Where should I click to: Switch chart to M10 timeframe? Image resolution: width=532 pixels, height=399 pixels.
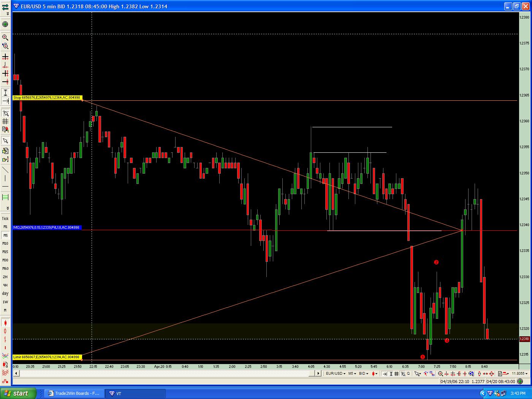tap(5, 244)
